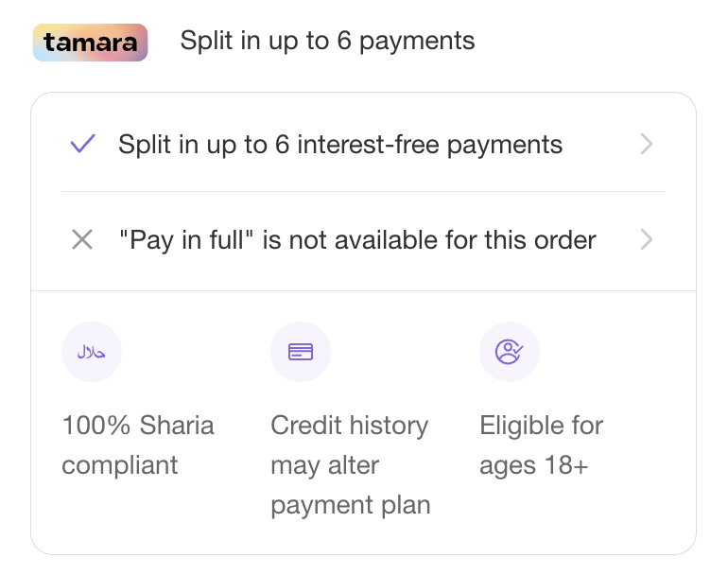Click the gray X unavailable icon
Image resolution: width=728 pixels, height=575 pixels.
82,240
